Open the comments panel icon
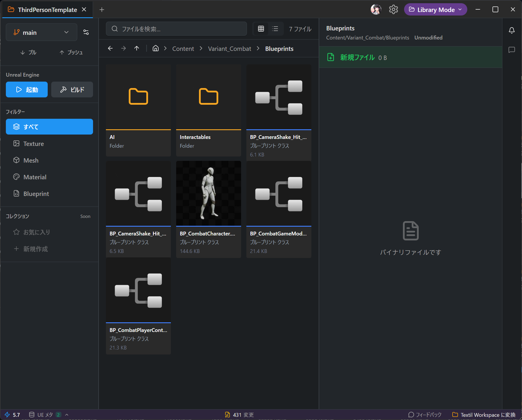Screen dimensions: 522x420 (x=511, y=50)
